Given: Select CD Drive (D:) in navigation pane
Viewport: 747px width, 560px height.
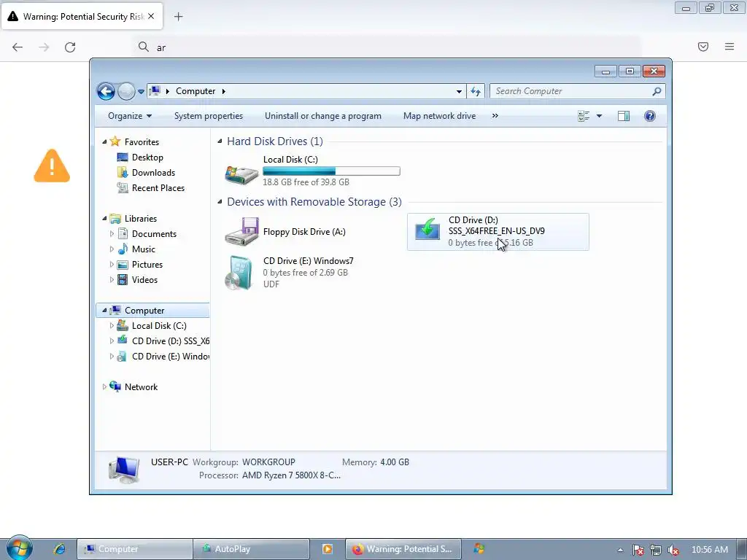Looking at the screenshot, I should [x=170, y=341].
